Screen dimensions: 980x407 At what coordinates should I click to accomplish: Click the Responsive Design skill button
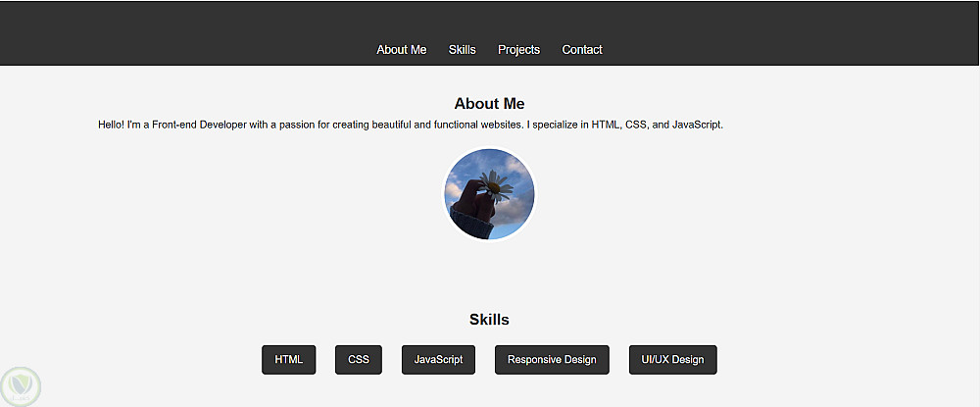coord(552,360)
